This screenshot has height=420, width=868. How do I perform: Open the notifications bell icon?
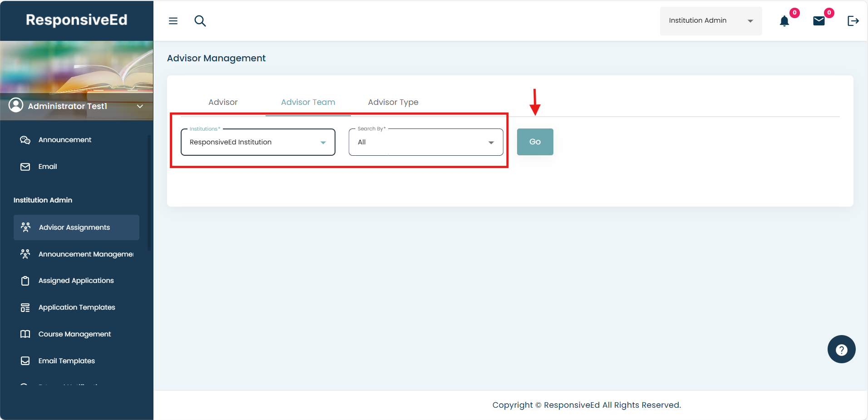click(x=784, y=21)
